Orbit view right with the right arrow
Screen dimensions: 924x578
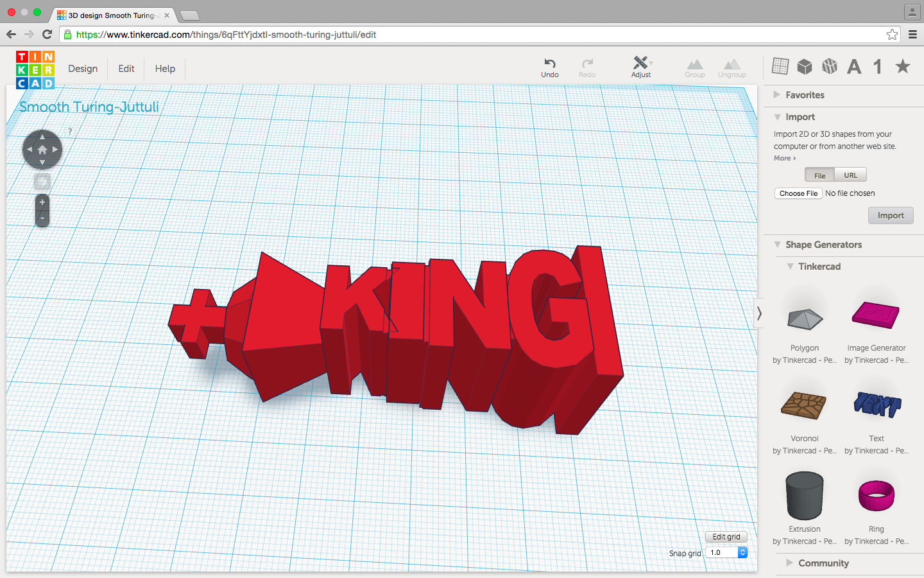(x=55, y=150)
